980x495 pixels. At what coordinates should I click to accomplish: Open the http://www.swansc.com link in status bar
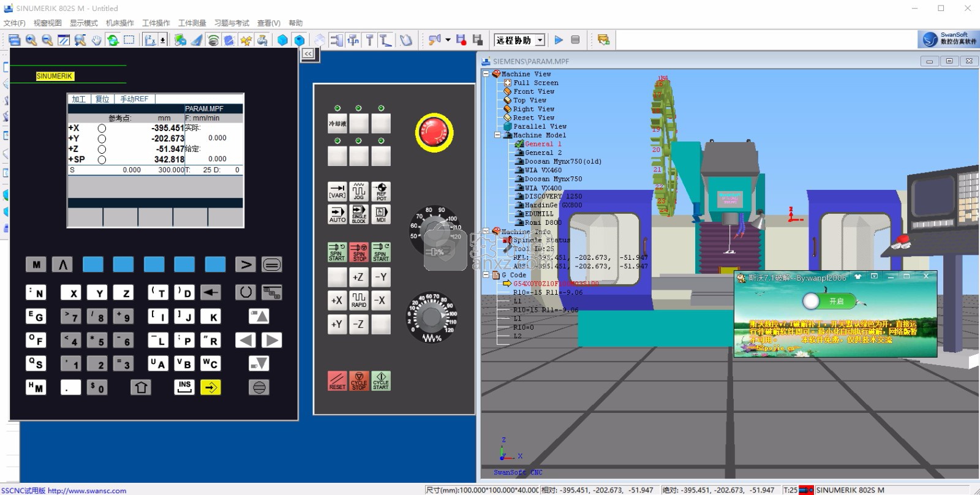(x=87, y=491)
